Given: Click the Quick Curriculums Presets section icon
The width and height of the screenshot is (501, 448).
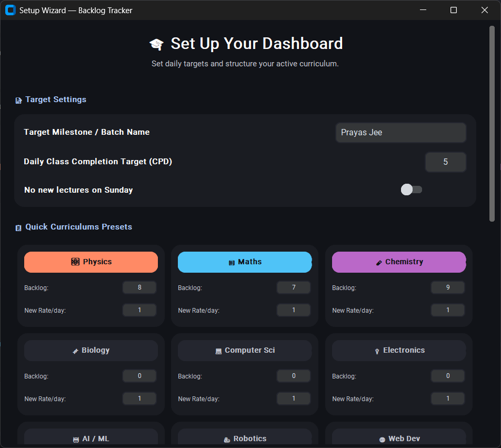Looking at the screenshot, I should tap(18, 228).
